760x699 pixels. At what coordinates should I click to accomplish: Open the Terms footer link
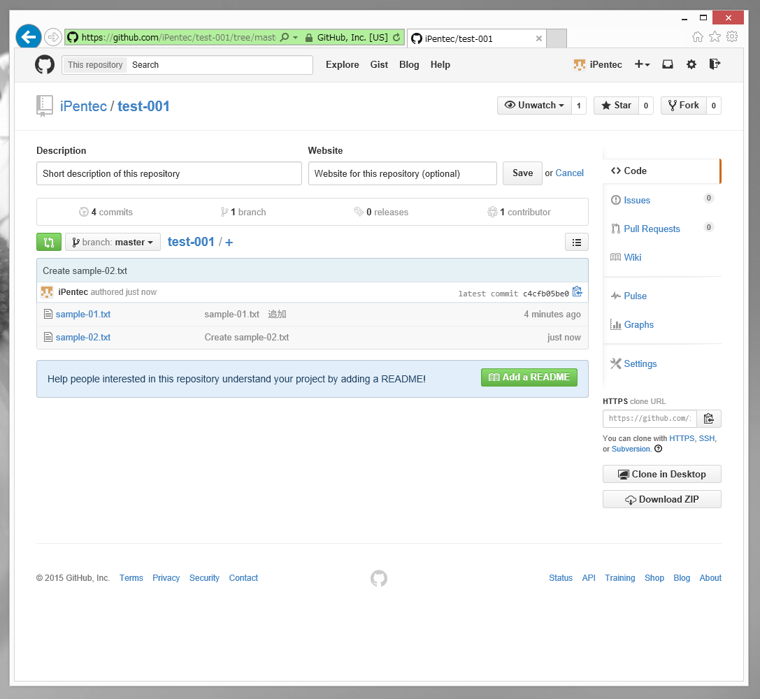(131, 578)
